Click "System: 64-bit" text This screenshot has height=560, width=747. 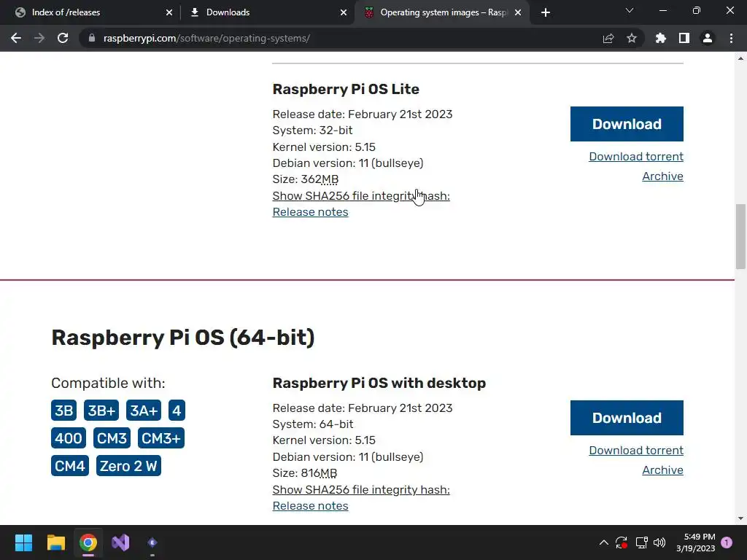(313, 424)
